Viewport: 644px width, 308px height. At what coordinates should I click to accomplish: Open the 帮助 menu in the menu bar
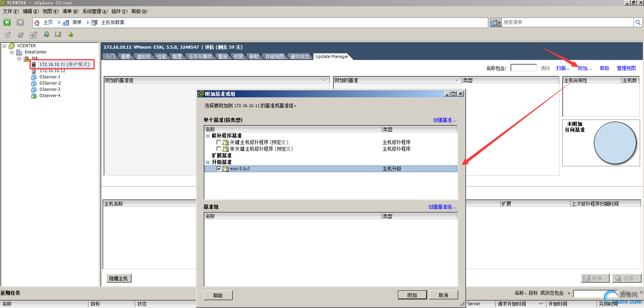tap(139, 12)
